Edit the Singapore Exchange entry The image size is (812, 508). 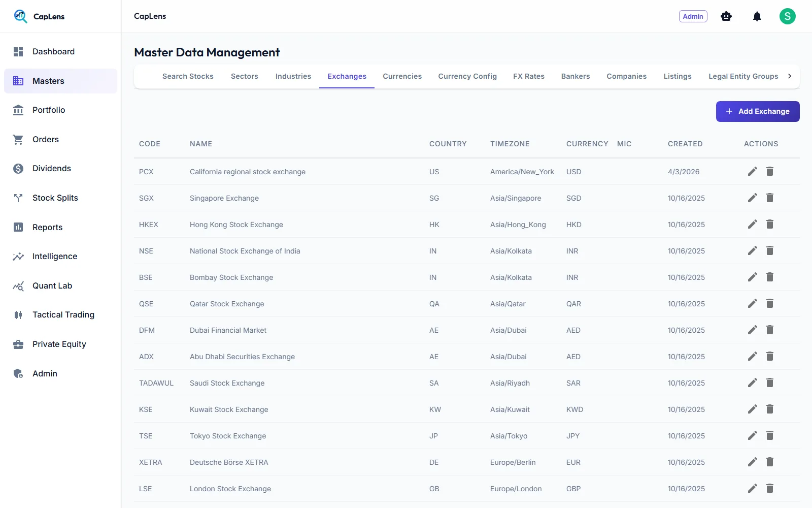coord(752,198)
